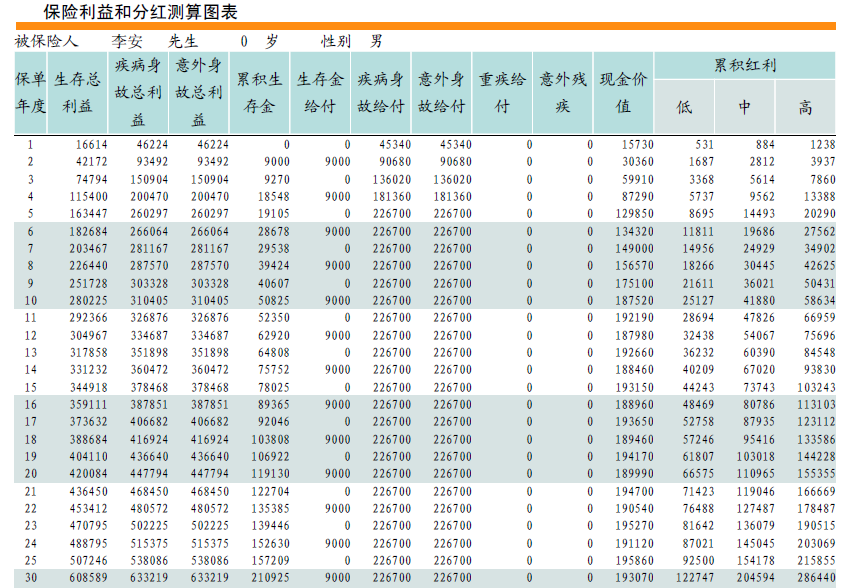Click the 现金价值 column header
Screen dimensions: 851x588
[x=623, y=92]
